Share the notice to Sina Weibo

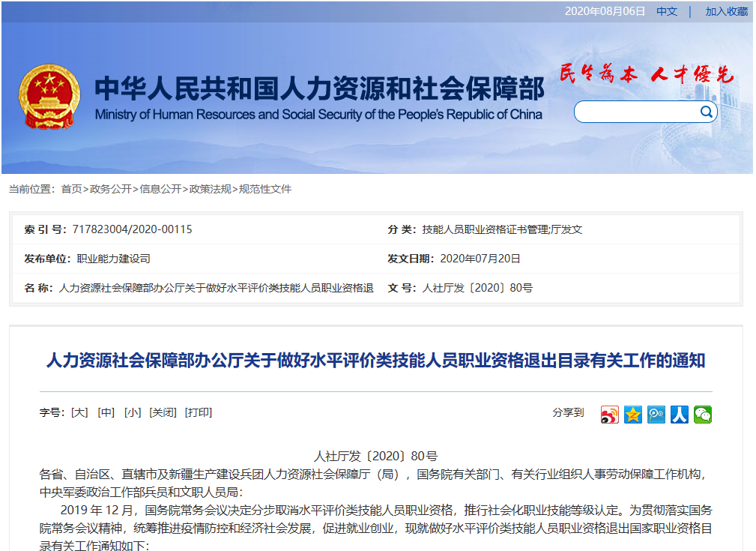pos(609,415)
